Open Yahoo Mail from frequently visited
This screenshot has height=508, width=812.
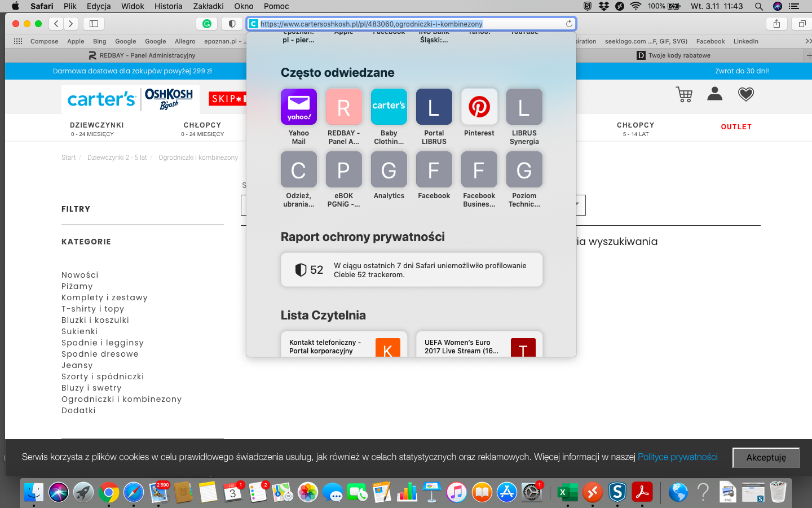(298, 107)
